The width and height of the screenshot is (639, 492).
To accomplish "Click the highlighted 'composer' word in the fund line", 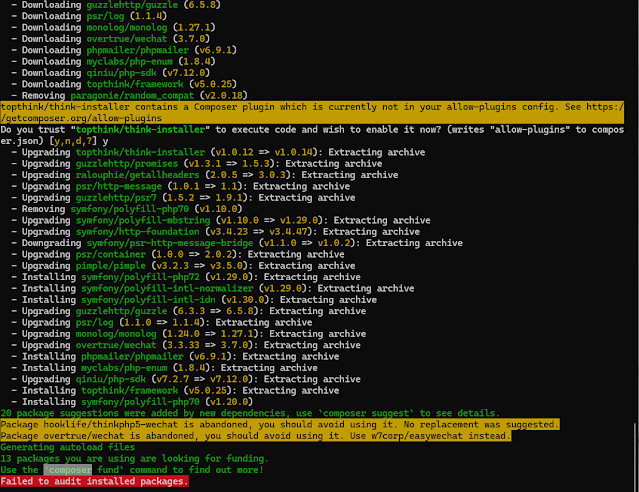I will [x=68, y=470].
